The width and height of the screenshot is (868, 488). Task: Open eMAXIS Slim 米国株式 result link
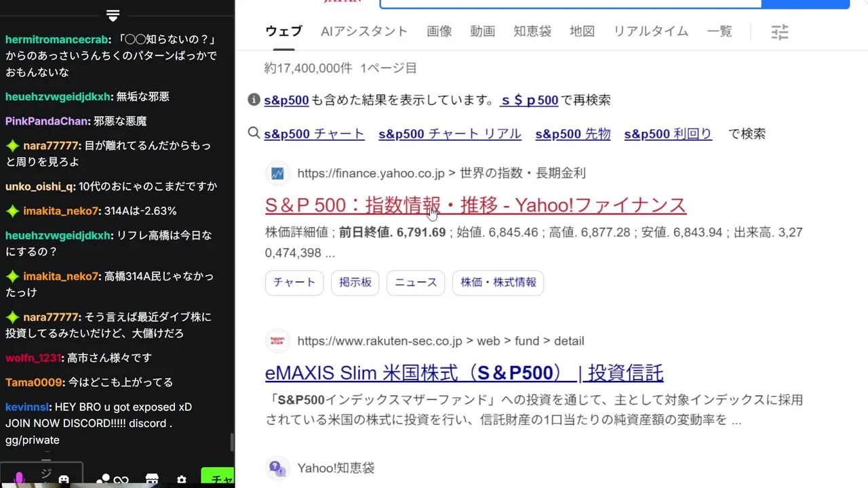pos(464,373)
